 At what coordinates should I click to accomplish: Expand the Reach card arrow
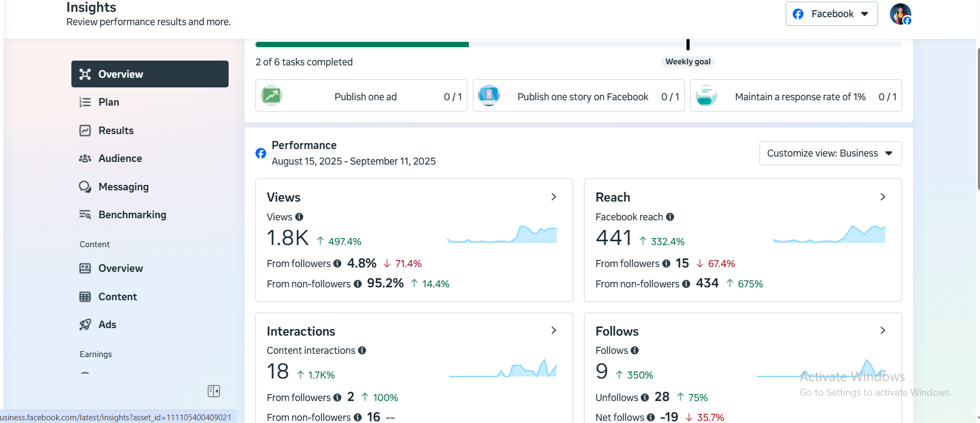pos(882,197)
